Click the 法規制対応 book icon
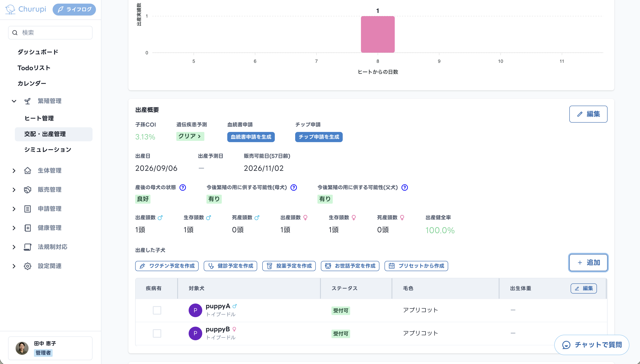The width and height of the screenshot is (640, 364). pos(28,247)
